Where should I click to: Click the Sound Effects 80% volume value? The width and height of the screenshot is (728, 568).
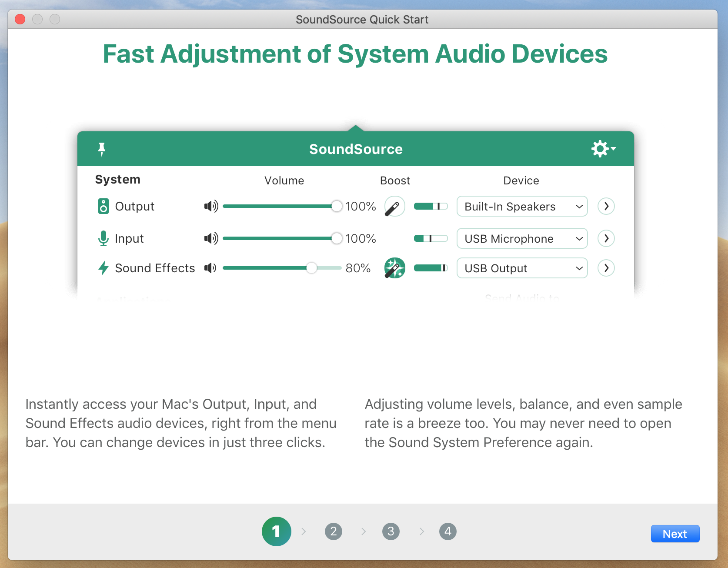pos(358,268)
